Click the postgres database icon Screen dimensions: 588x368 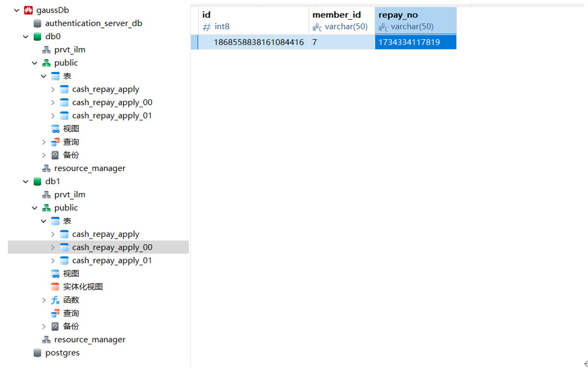[x=37, y=353]
